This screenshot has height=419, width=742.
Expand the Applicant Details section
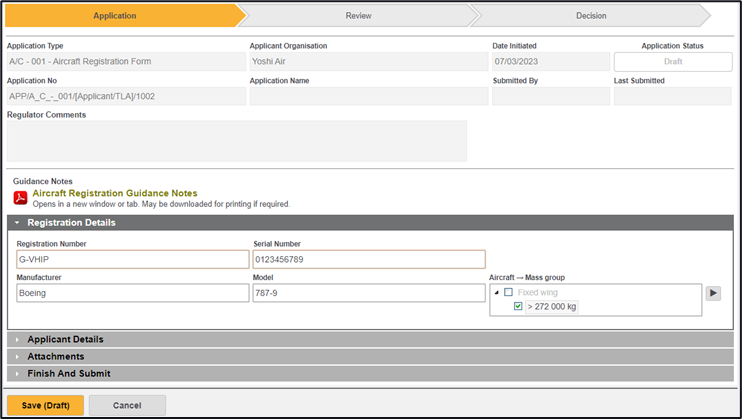(x=65, y=339)
